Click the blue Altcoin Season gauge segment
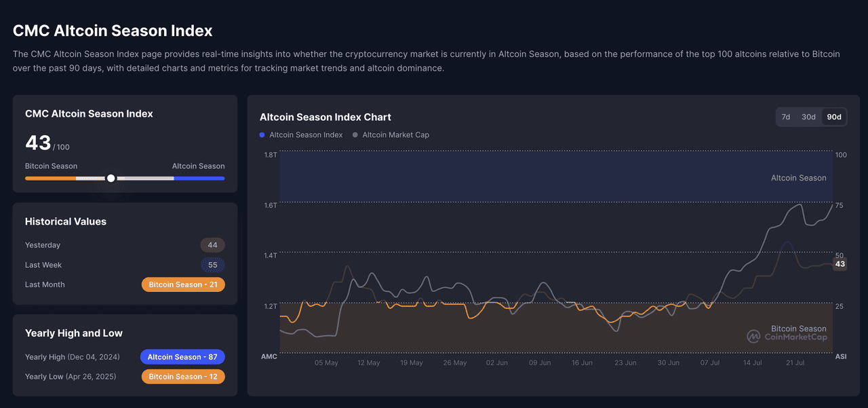868x408 pixels. coord(199,179)
